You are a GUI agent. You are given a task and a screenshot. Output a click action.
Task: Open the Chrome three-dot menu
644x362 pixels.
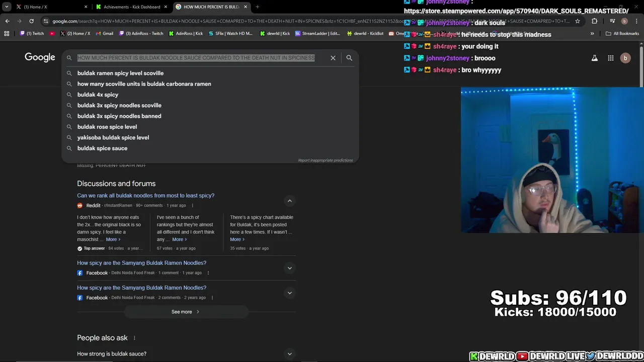pos(636,21)
